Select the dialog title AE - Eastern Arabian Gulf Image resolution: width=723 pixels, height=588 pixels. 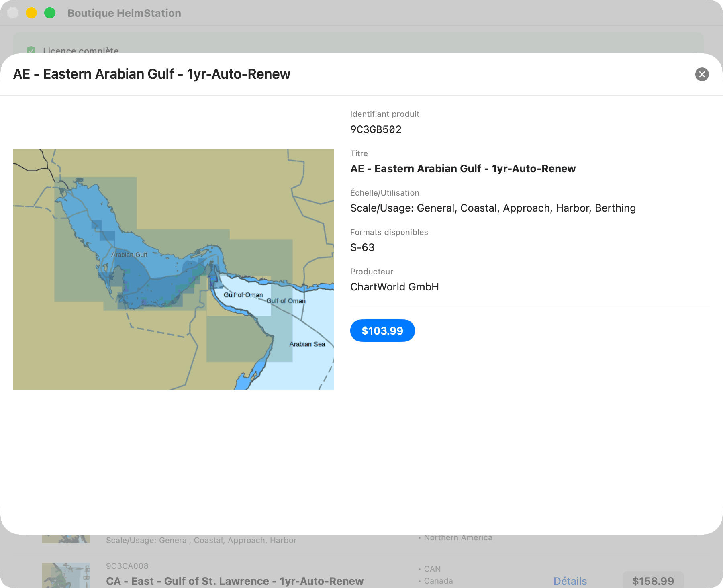tap(152, 74)
